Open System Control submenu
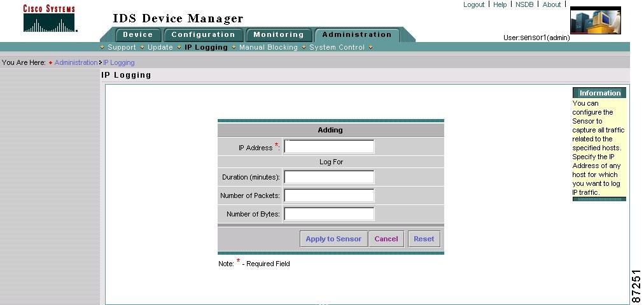644x305 pixels. pos(337,47)
